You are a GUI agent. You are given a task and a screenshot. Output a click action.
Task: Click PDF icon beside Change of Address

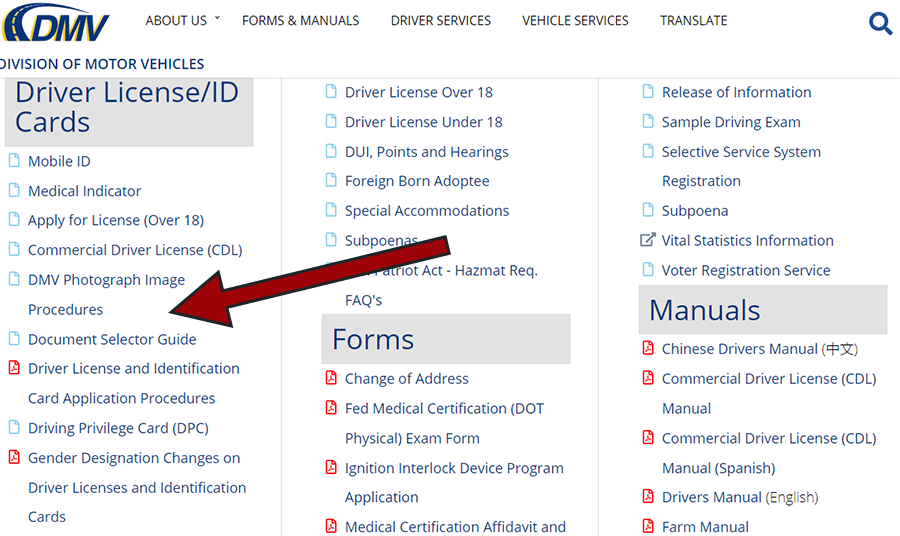[331, 378]
